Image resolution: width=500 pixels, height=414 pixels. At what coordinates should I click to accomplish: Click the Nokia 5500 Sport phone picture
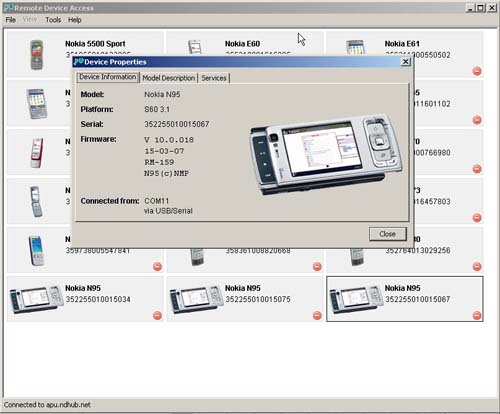(37, 55)
